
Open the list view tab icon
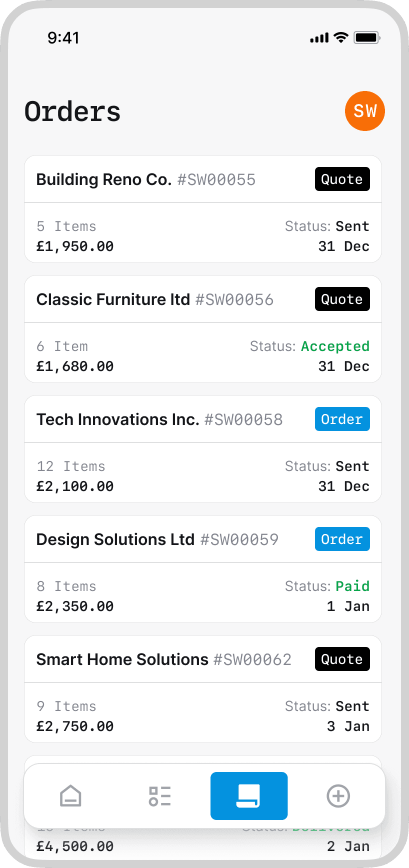pyautogui.click(x=160, y=796)
